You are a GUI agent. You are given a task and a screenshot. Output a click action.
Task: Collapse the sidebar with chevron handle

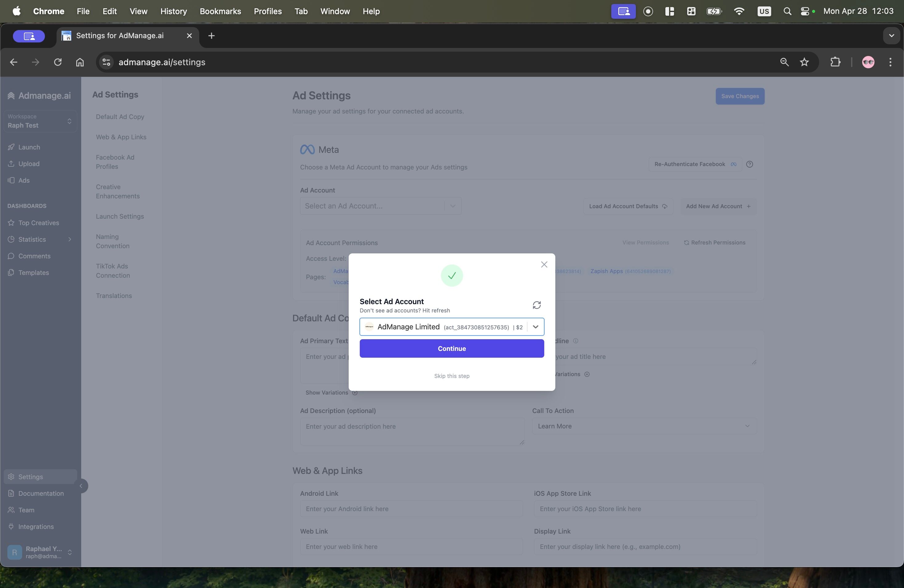click(81, 486)
